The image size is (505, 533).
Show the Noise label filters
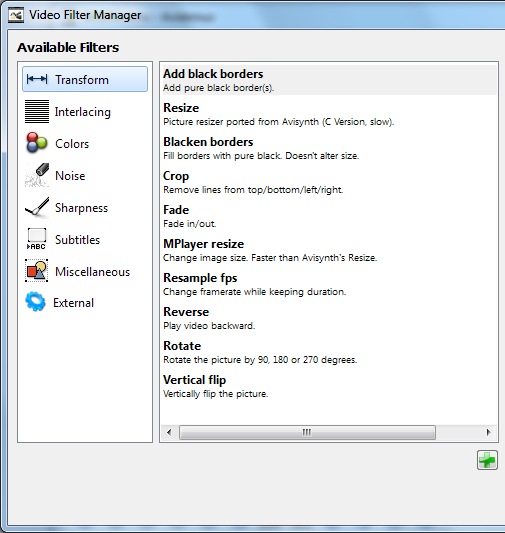point(70,176)
